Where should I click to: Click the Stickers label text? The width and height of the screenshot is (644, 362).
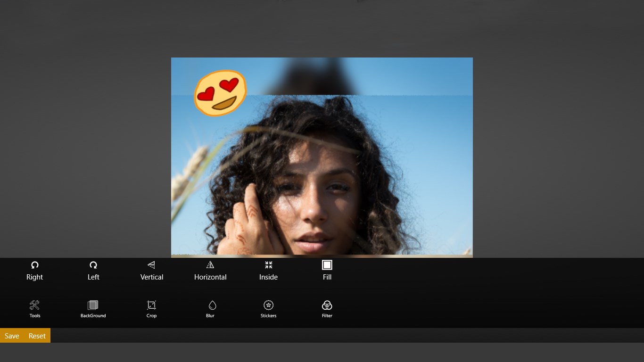click(x=268, y=316)
